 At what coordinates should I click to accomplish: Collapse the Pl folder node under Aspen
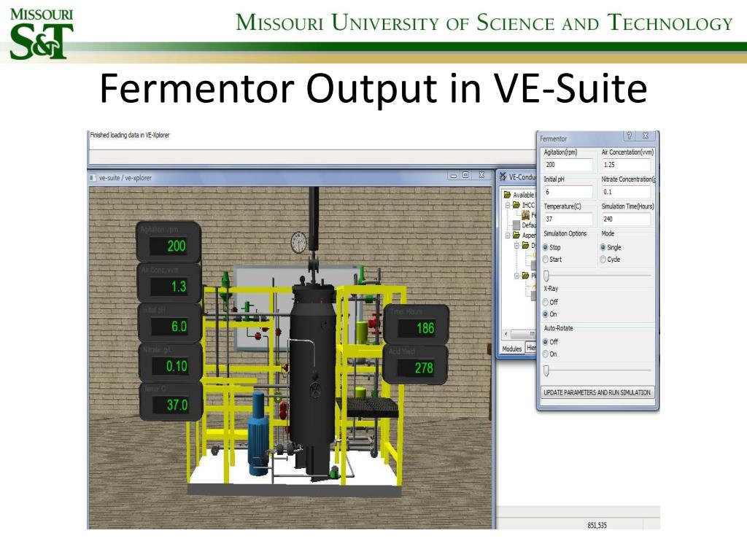click(x=517, y=276)
